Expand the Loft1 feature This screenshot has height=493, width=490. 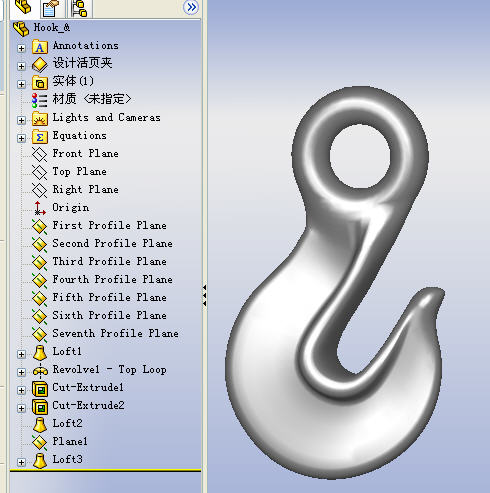(21, 354)
